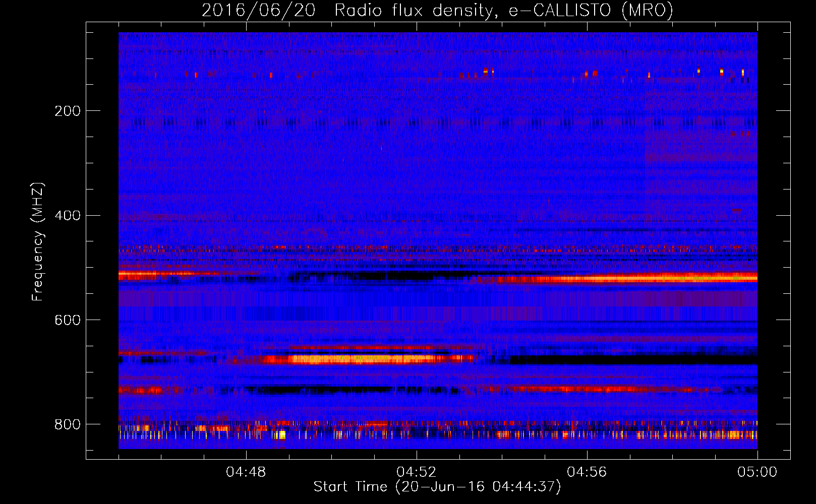
Task: Click the date '2016/06/20' in the title
Action: point(258,10)
